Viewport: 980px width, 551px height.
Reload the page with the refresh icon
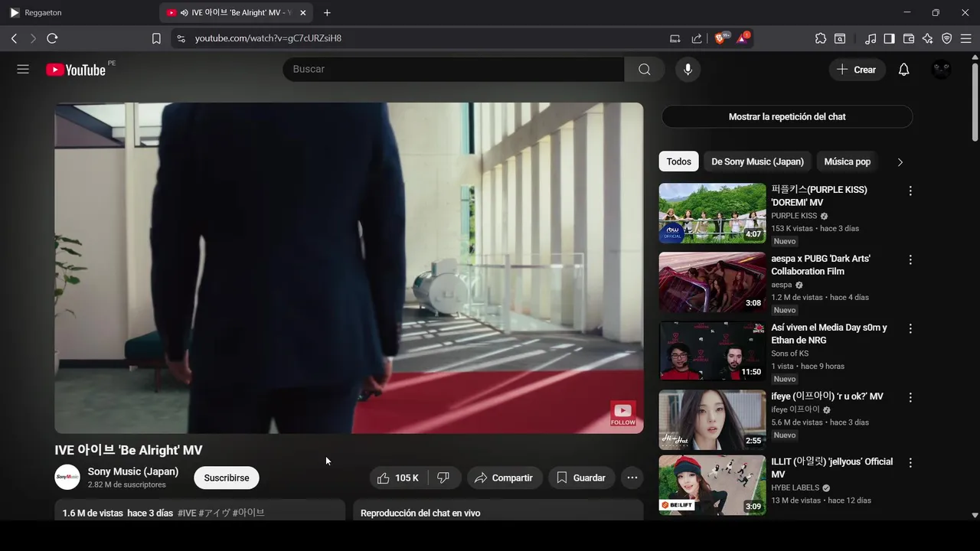pos(52,38)
